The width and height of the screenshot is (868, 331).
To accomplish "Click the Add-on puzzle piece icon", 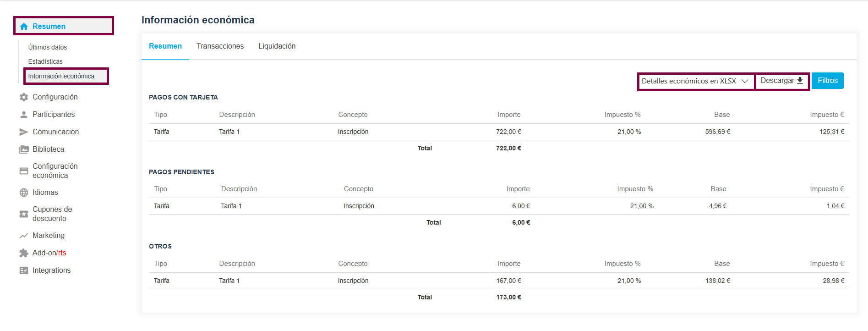I will pyautogui.click(x=24, y=253).
